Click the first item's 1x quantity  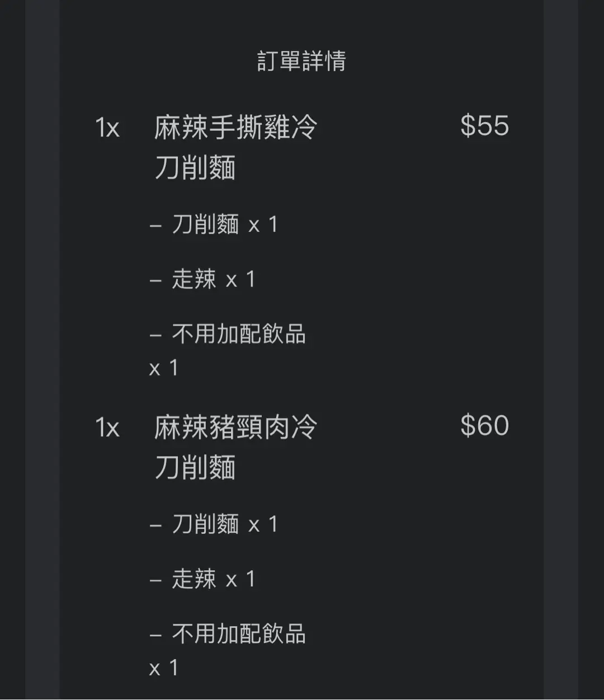(107, 128)
